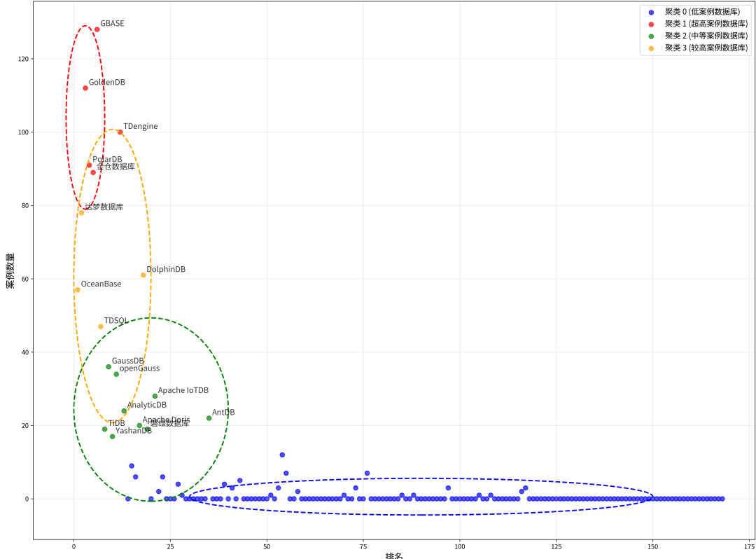756x559 pixels.
Task: Click legend text 聚类 0 (低案例数据库)
Action: click(703, 12)
